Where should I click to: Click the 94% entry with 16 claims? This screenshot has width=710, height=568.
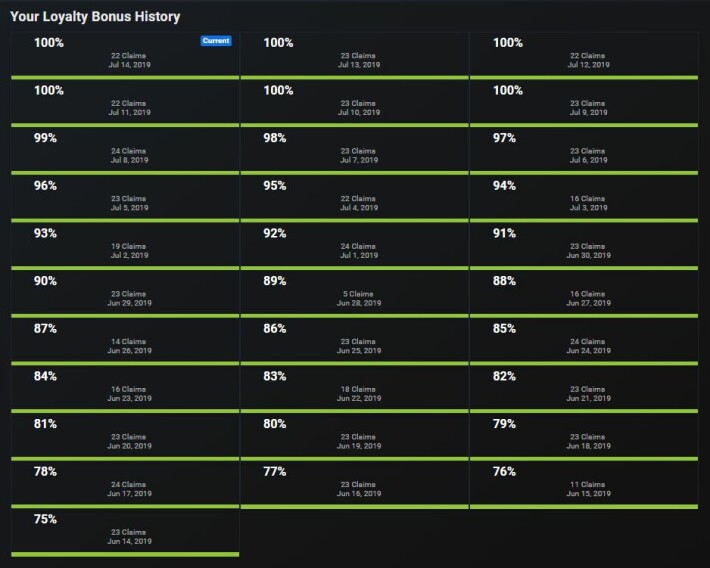pyautogui.click(x=584, y=198)
